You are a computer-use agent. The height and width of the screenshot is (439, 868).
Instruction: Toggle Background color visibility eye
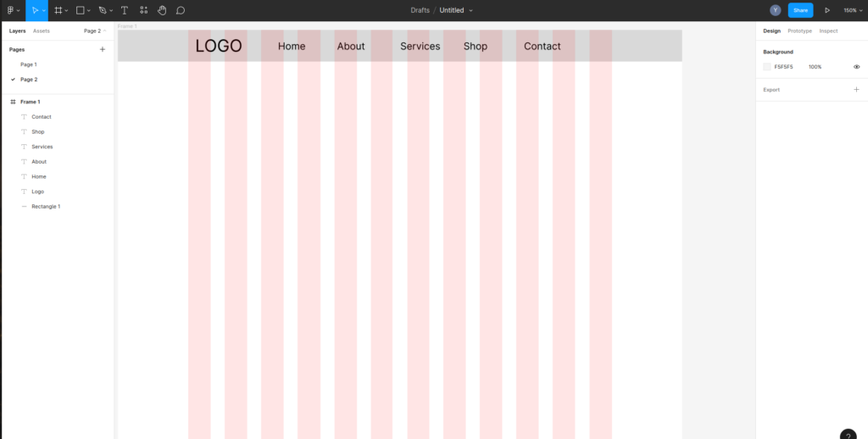856,66
